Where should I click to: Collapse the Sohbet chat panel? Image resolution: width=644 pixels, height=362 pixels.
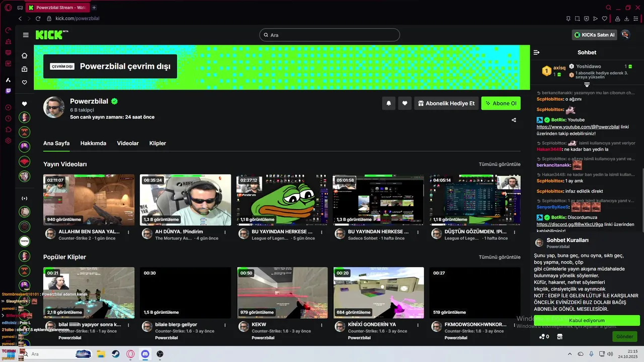pos(536,52)
